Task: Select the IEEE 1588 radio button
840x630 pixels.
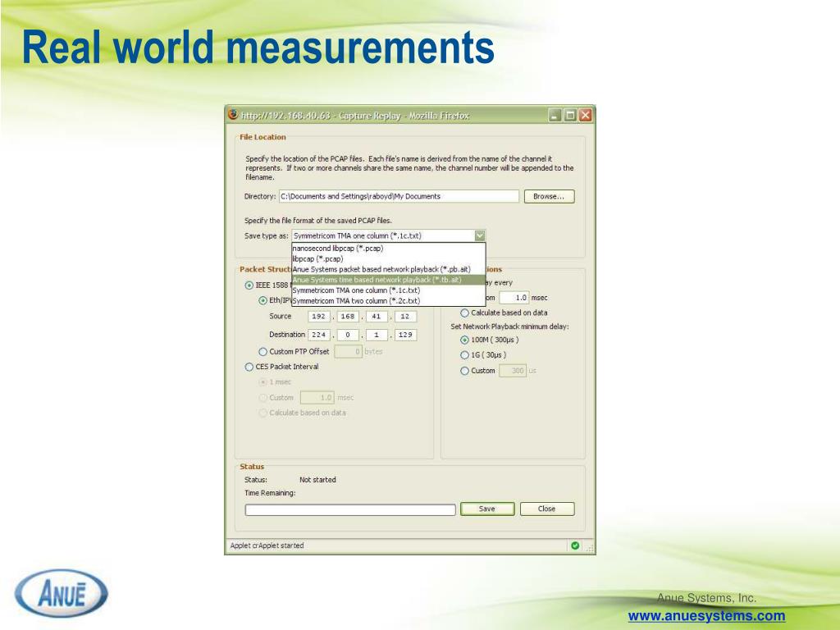Action: point(249,285)
